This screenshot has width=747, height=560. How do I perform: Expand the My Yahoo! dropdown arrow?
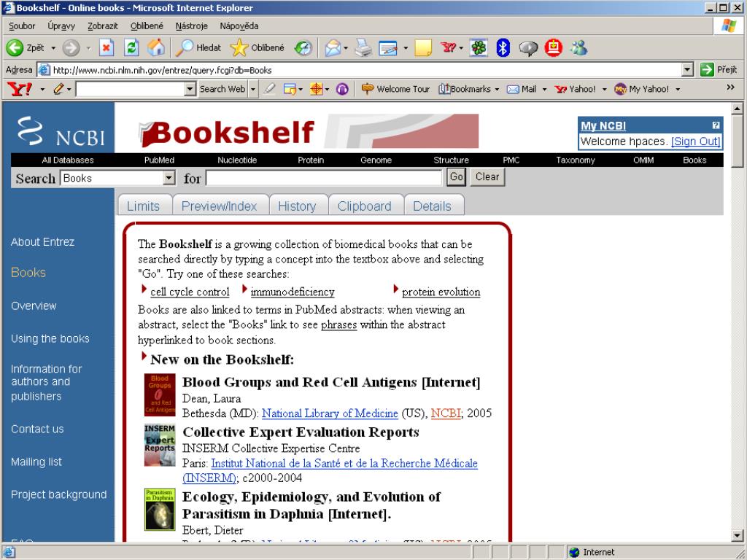(678, 89)
